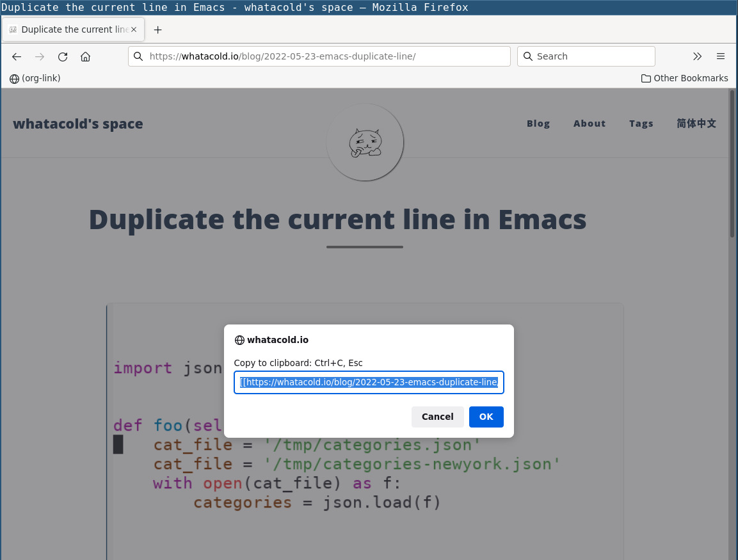Click the Cancel button in the dialog
The image size is (738, 560).
(x=438, y=417)
